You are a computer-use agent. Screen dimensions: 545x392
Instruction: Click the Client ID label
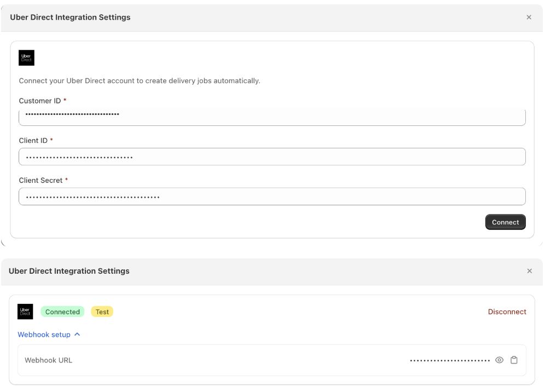[x=33, y=141]
